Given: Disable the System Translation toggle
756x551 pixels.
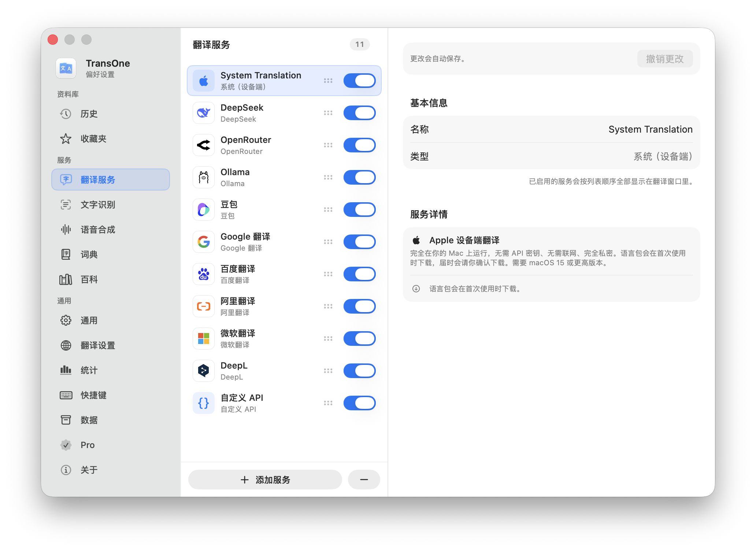Looking at the screenshot, I should pyautogui.click(x=360, y=81).
